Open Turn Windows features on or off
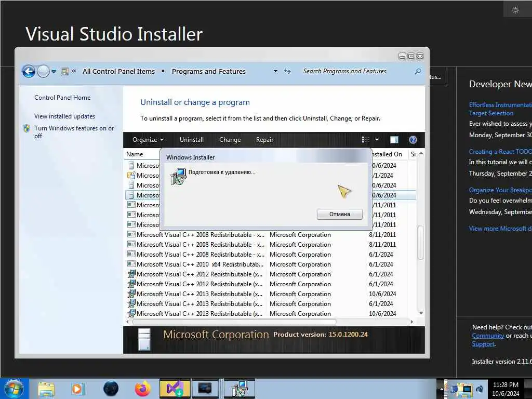Viewport: 532px width, 399px height. (x=74, y=132)
